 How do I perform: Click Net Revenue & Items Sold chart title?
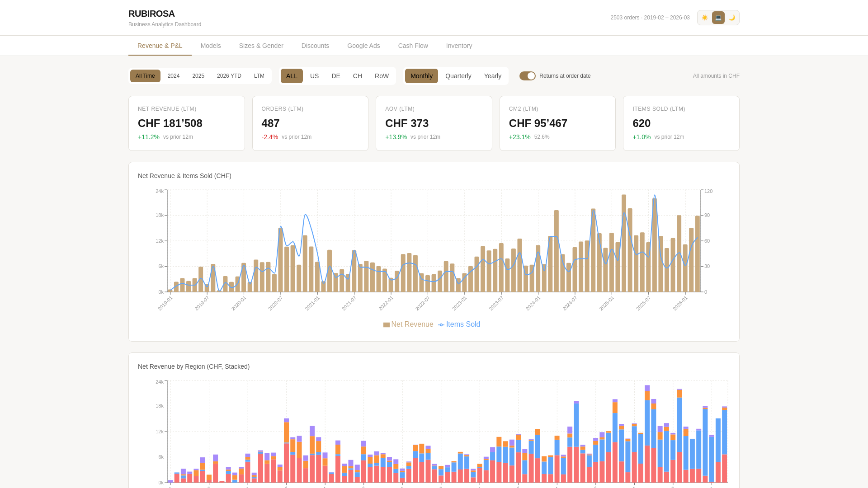pyautogui.click(x=184, y=176)
